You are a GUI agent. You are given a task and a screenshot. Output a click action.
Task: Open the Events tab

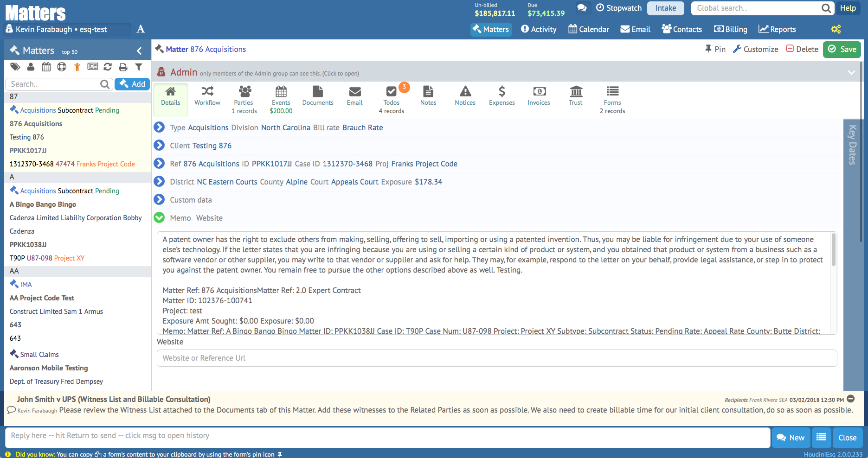pyautogui.click(x=281, y=100)
